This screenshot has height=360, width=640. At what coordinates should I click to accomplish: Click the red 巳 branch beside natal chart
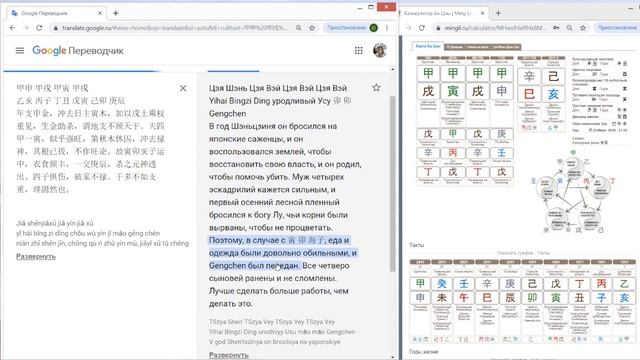[x=529, y=94]
